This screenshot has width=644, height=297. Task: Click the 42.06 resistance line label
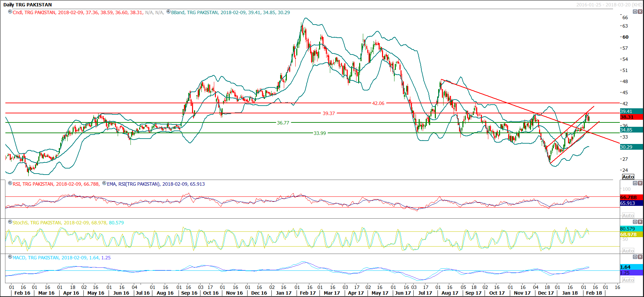pyautogui.click(x=378, y=103)
